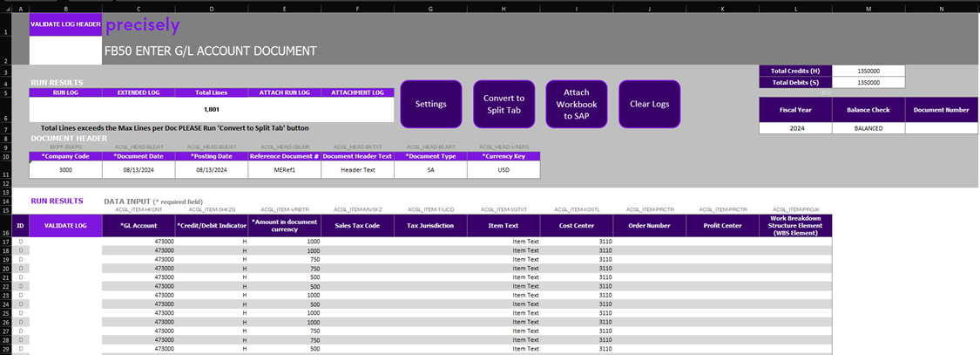The width and height of the screenshot is (980, 355).
Task: Click Attach Workbook to SAP button
Action: [577, 104]
